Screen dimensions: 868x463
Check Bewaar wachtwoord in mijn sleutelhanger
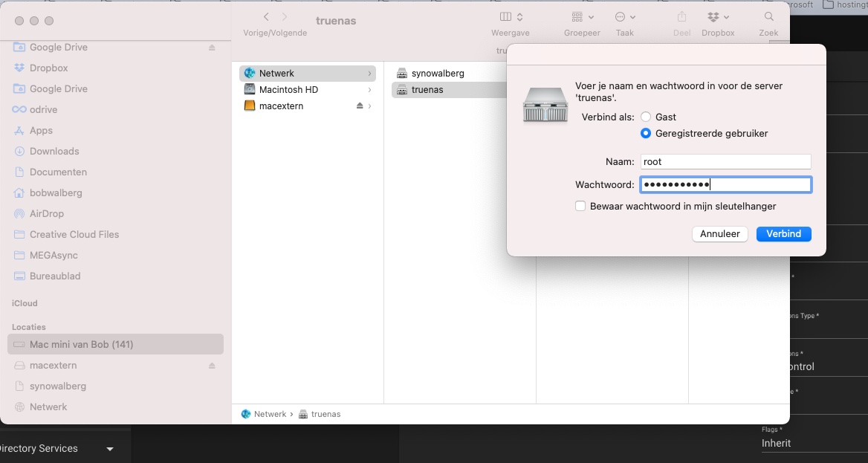click(580, 206)
